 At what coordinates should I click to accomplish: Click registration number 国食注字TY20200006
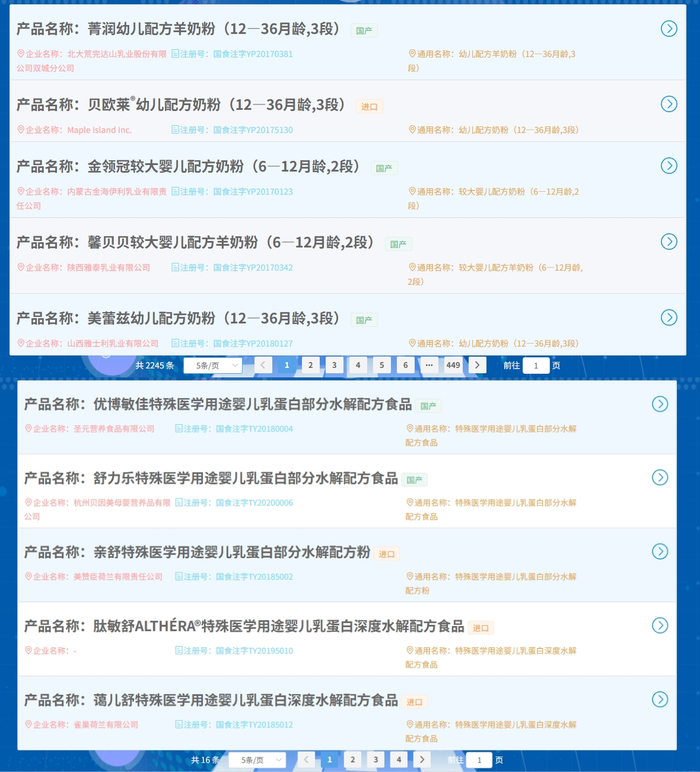click(255, 503)
